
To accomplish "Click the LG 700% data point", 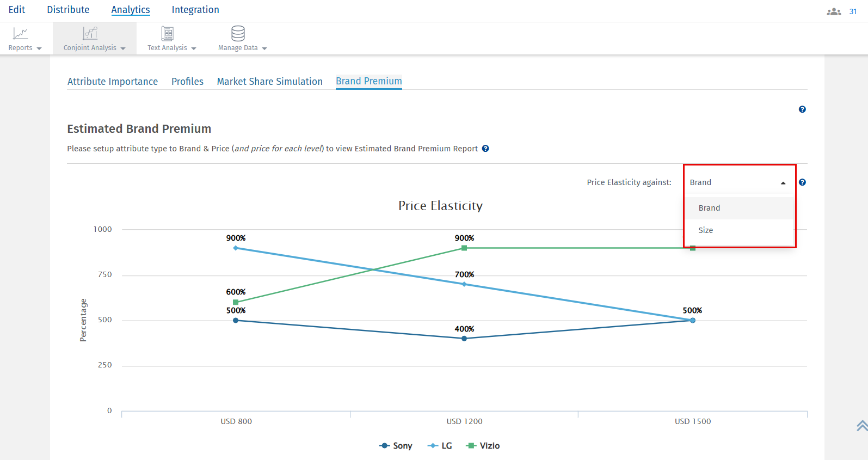I will (464, 284).
